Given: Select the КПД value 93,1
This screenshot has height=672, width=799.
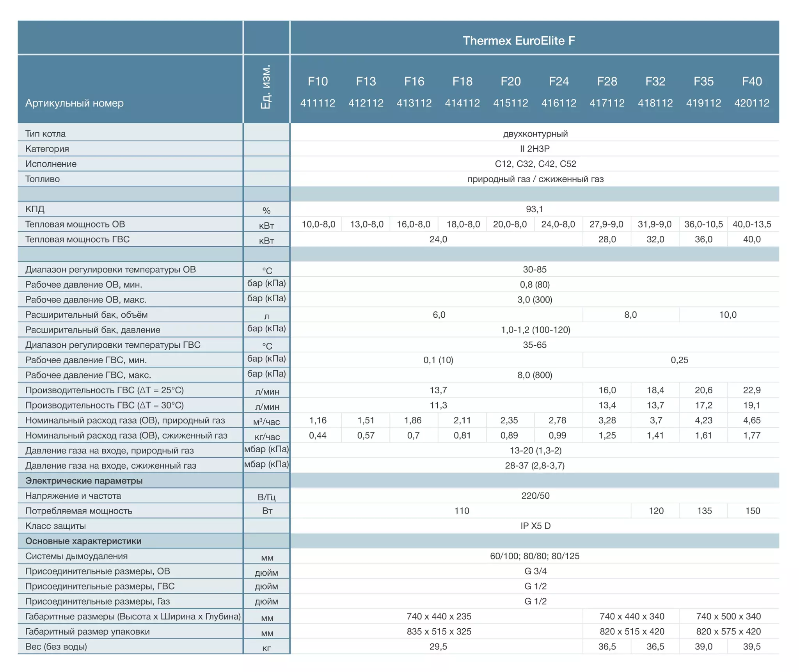Looking at the screenshot, I should pos(534,209).
